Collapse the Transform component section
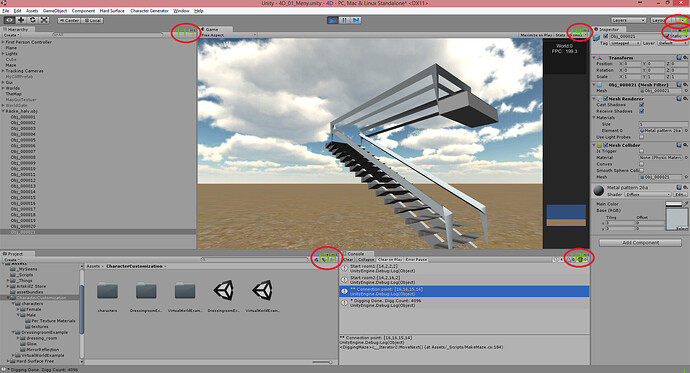This screenshot has width=690, height=373. [594, 58]
